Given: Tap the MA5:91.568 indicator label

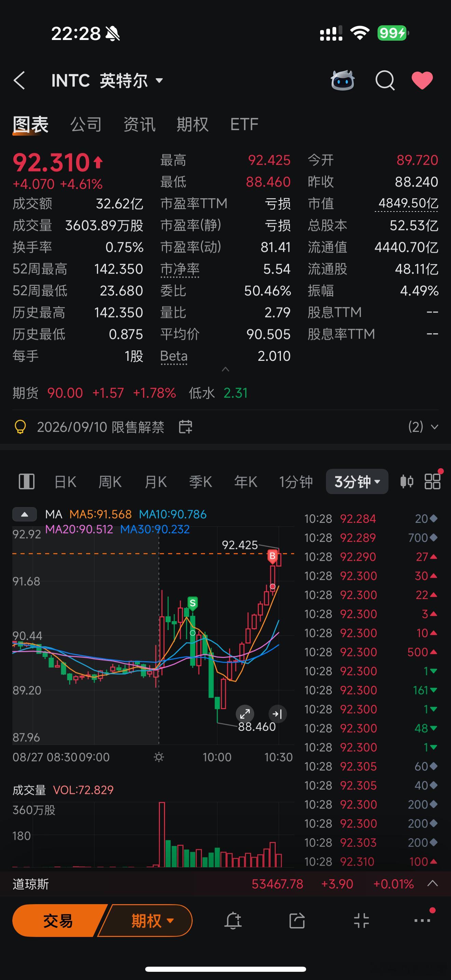Looking at the screenshot, I should (x=100, y=514).
